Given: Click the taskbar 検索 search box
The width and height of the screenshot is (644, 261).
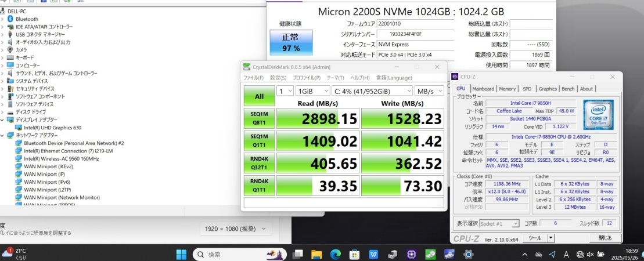Looking at the screenshot, I should coord(240,254).
